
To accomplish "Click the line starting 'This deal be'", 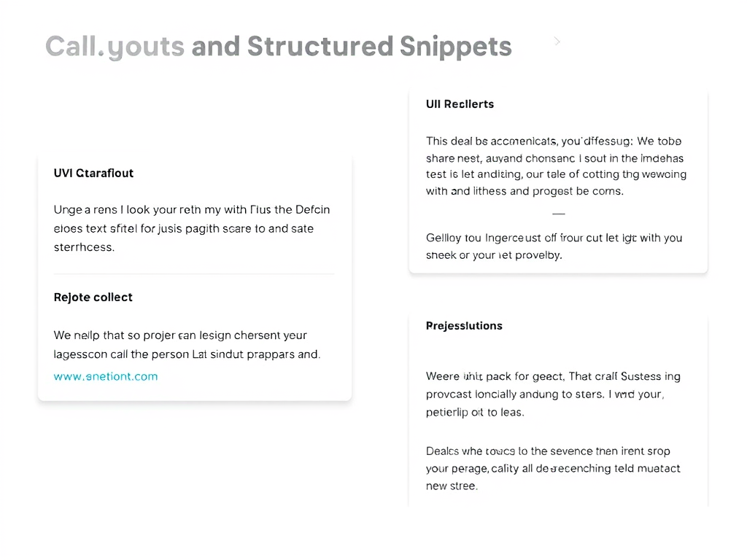I will (554, 141).
